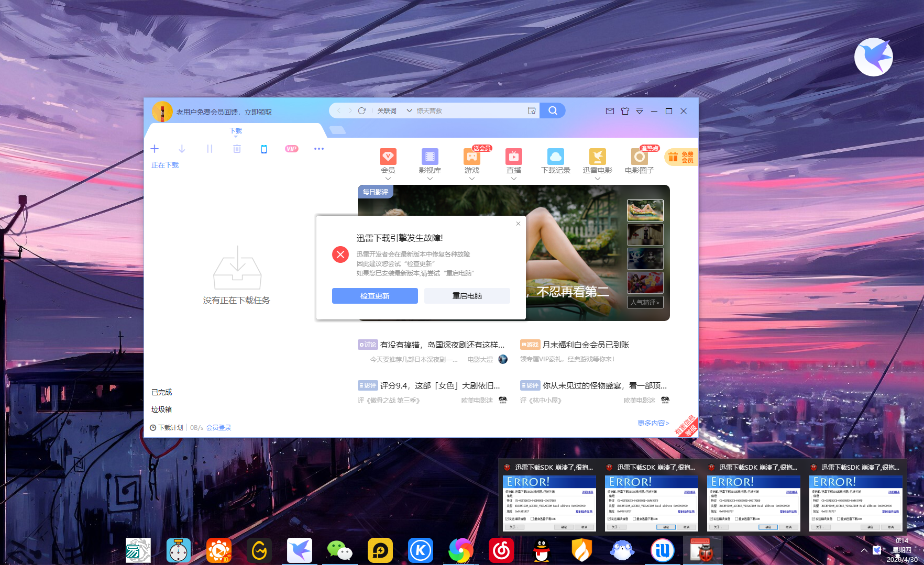Uncheck 发送错误信息 in first error dialog
Screen dimensions: 924x565
507,518
